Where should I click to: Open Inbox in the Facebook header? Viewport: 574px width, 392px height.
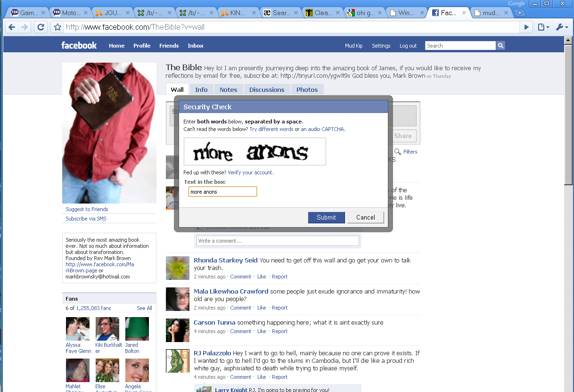coord(196,46)
